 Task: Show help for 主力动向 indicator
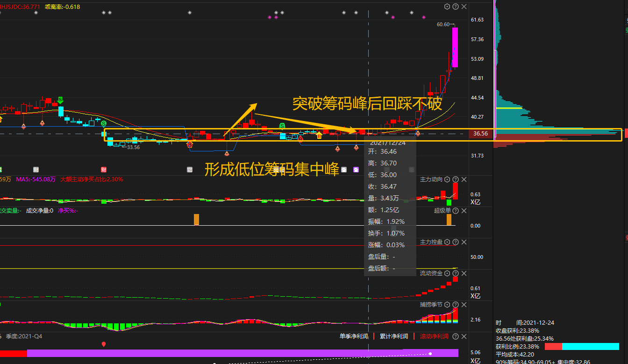tap(456, 179)
